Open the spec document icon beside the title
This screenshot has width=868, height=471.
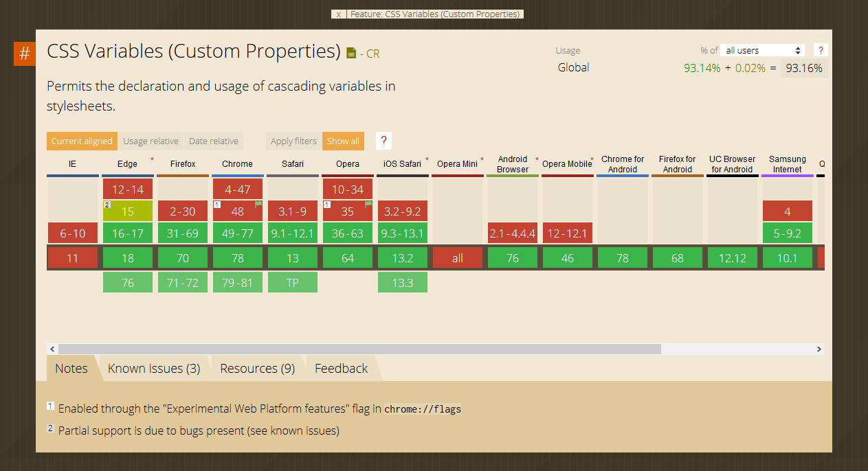[350, 53]
